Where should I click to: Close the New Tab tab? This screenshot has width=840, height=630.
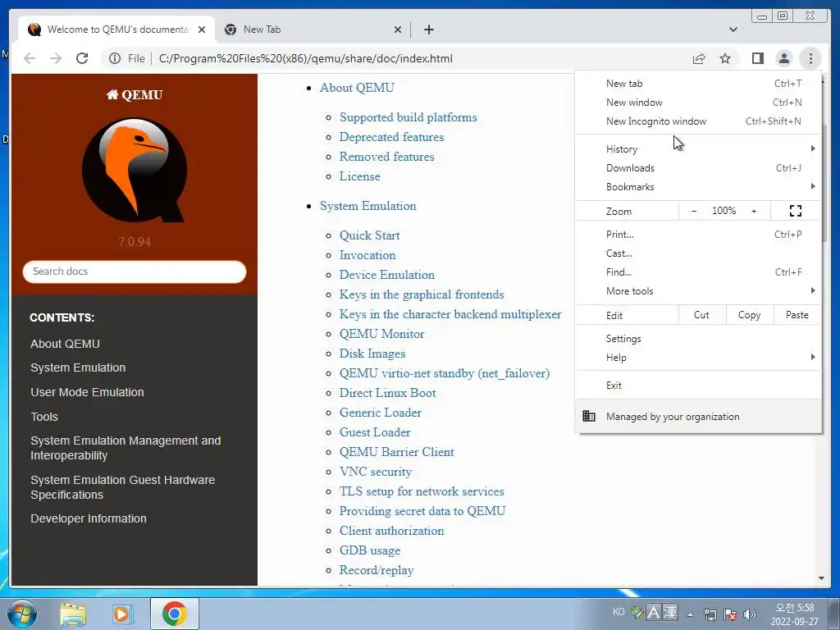click(398, 30)
